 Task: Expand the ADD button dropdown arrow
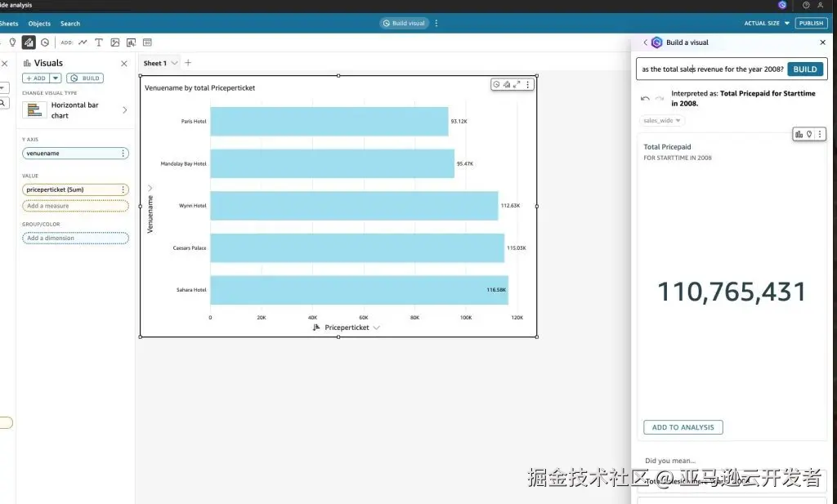click(56, 78)
